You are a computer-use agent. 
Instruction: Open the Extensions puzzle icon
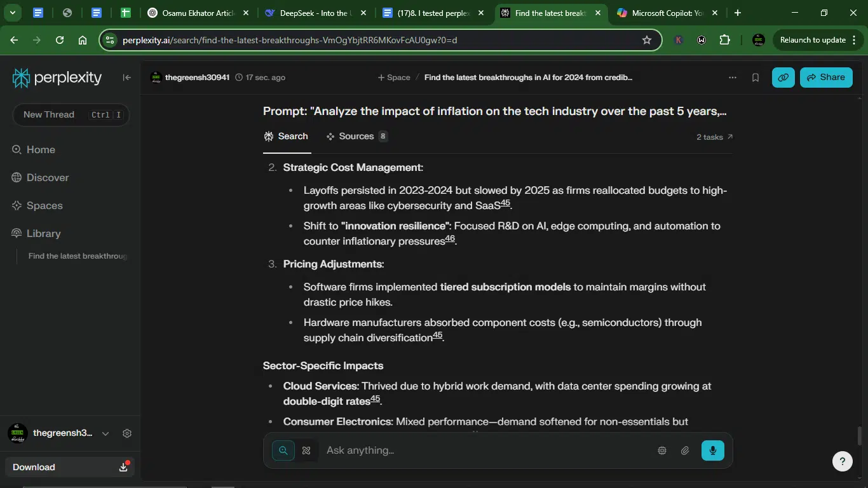[x=724, y=40]
